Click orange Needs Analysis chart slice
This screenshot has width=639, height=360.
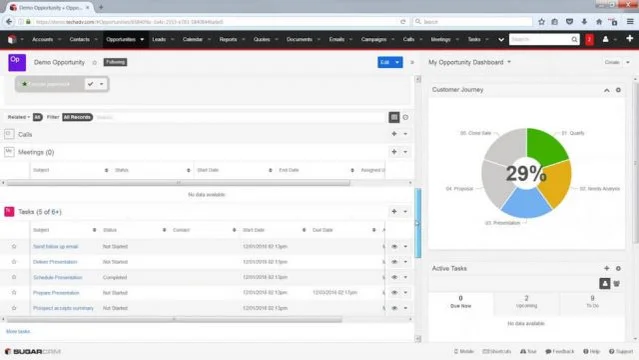(x=557, y=183)
